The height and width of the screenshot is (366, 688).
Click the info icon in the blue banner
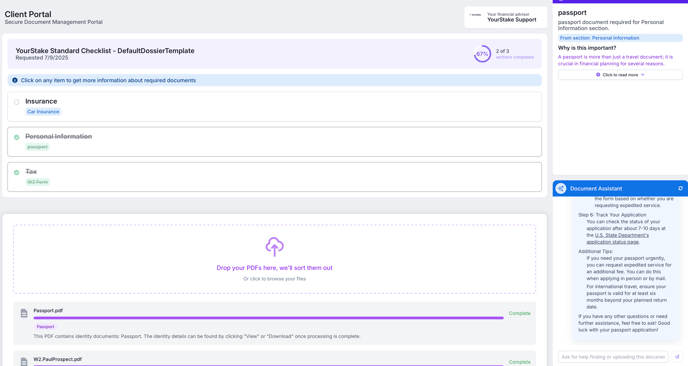pyautogui.click(x=15, y=80)
